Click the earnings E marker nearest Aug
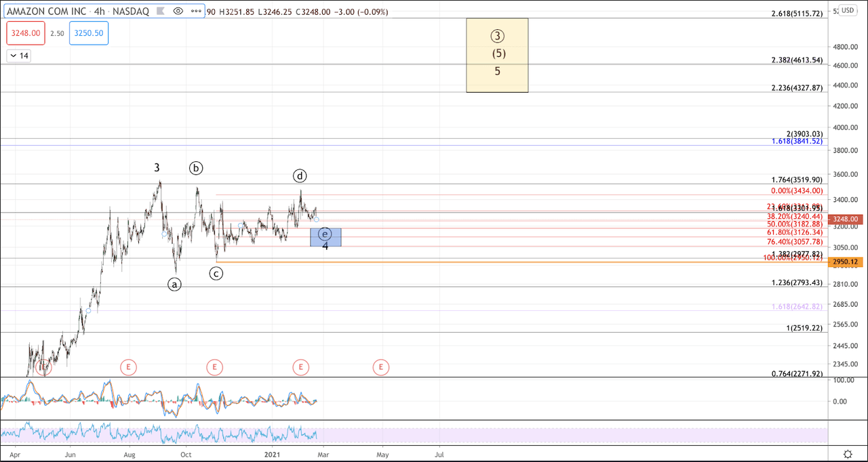The height and width of the screenshot is (462, 868). pos(128,367)
